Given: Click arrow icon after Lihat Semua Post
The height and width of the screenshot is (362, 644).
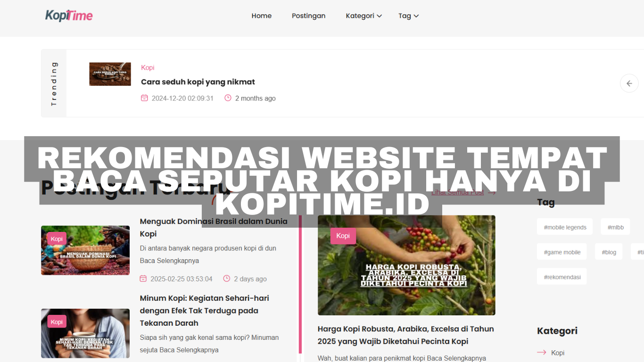Looking at the screenshot, I should [x=492, y=192].
